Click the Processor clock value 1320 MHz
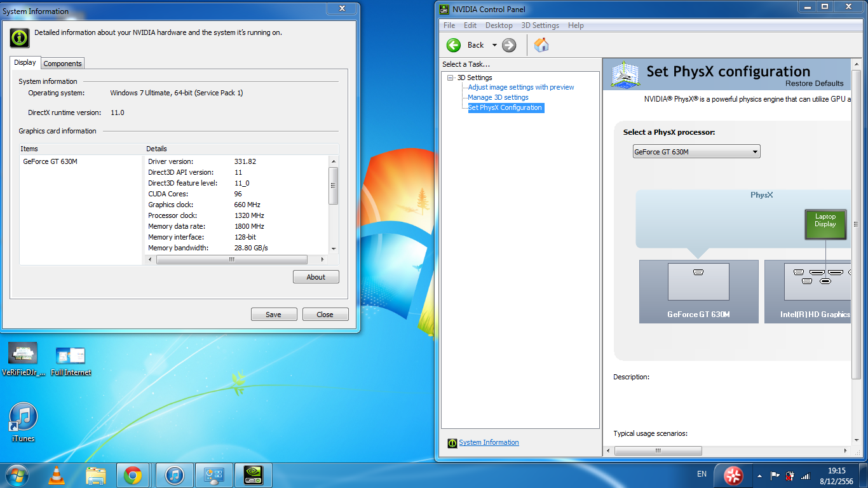The width and height of the screenshot is (868, 488). [x=249, y=215]
